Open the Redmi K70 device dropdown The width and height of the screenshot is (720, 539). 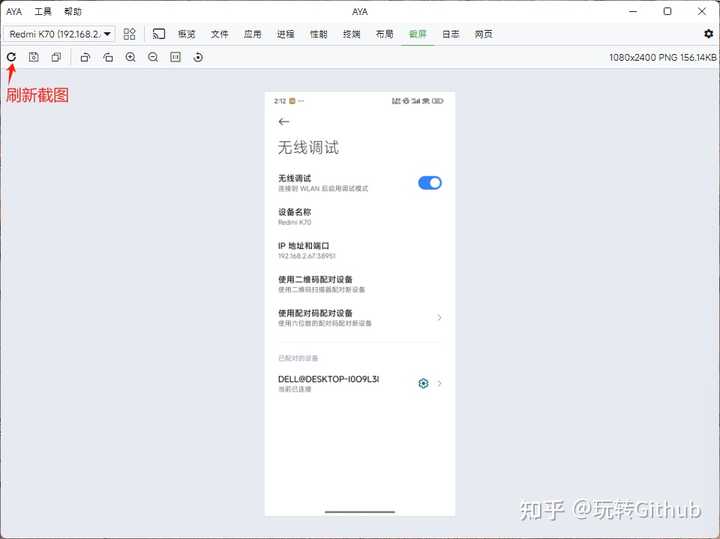pos(60,34)
